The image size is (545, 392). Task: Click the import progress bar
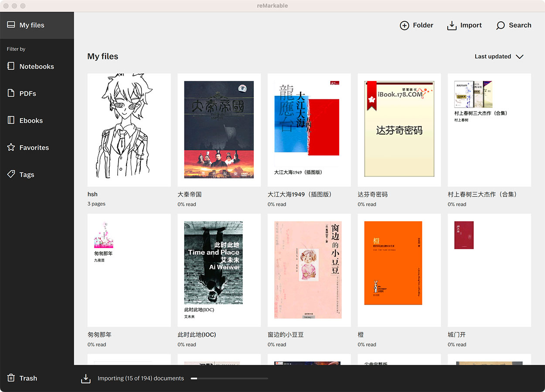tap(229, 378)
